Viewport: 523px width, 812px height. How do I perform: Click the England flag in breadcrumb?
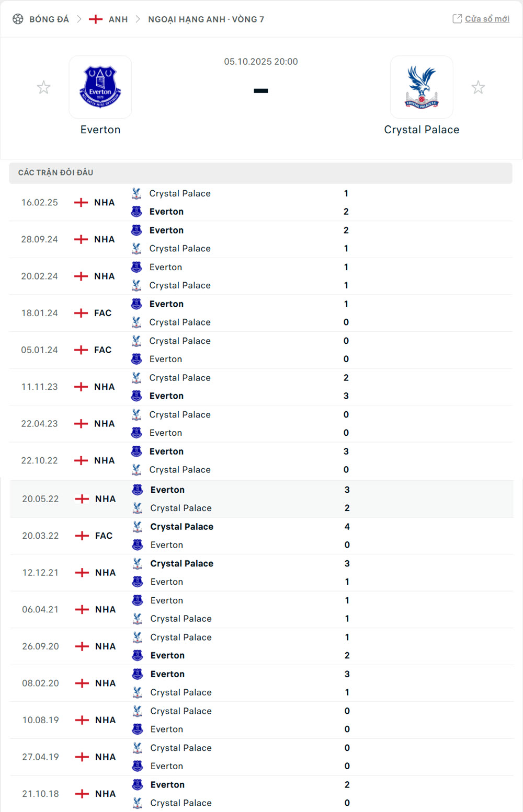[x=95, y=19]
